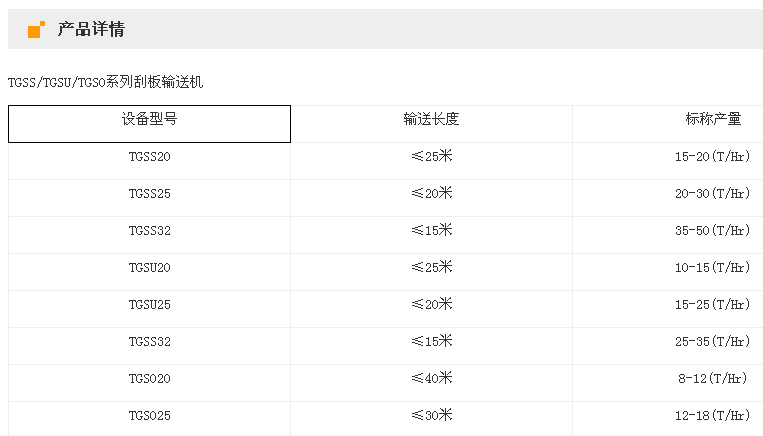The image size is (763, 436).
Task: Click the 输送长度 column header
Action: (431, 119)
